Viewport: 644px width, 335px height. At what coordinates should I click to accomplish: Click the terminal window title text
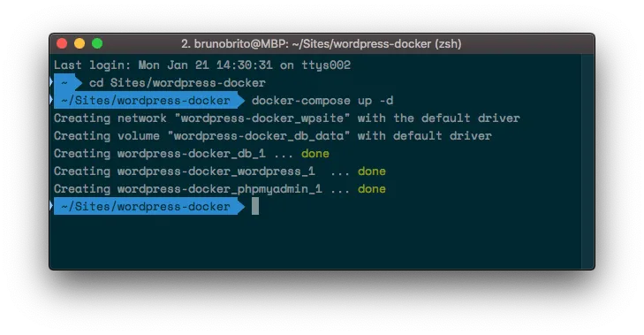pyautogui.click(x=322, y=43)
